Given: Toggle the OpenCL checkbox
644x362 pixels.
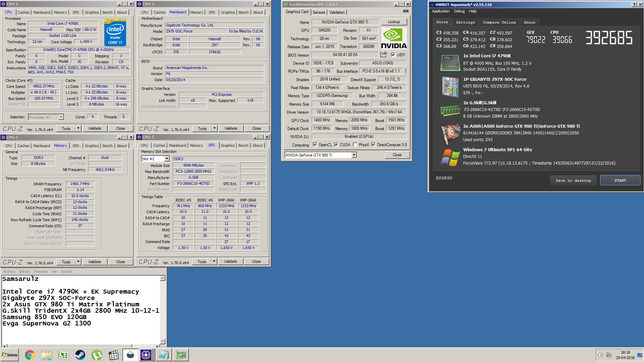Looking at the screenshot, I should click(x=315, y=145).
